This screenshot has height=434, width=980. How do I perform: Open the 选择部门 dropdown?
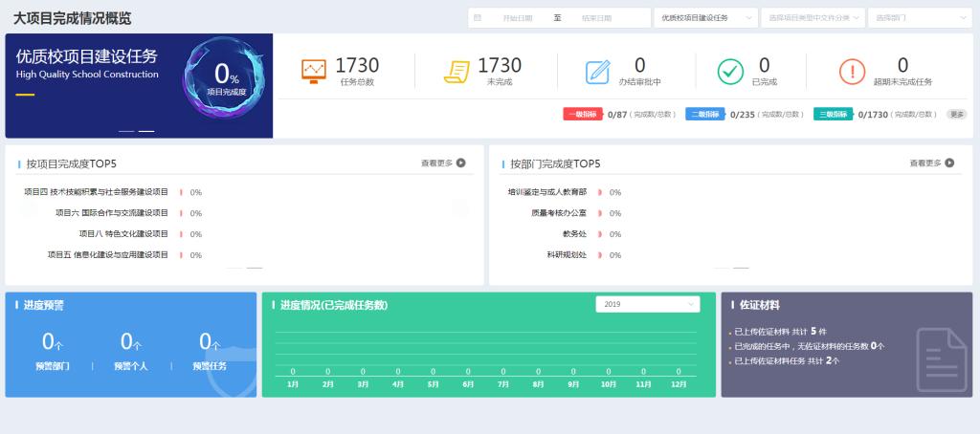pos(920,18)
